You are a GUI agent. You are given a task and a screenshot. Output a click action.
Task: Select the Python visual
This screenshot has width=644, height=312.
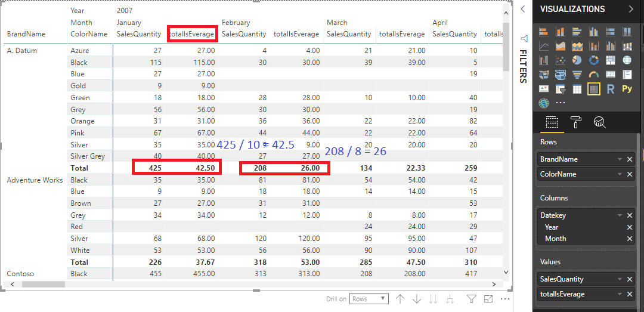pyautogui.click(x=627, y=89)
